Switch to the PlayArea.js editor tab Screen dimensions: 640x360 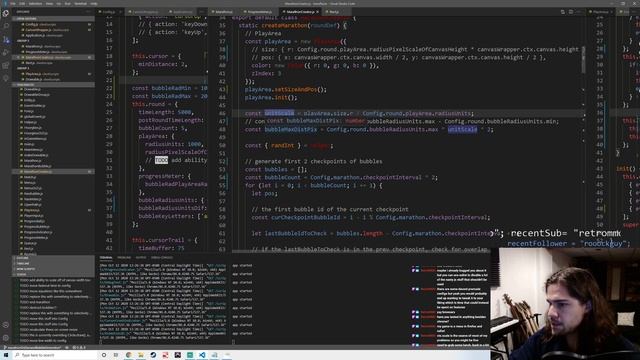pyautogui.click(x=600, y=12)
